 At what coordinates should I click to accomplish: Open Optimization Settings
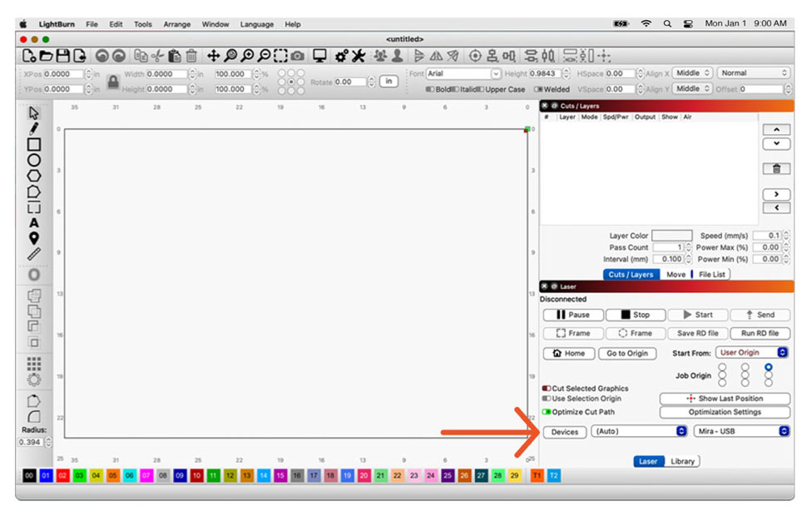pyautogui.click(x=725, y=412)
